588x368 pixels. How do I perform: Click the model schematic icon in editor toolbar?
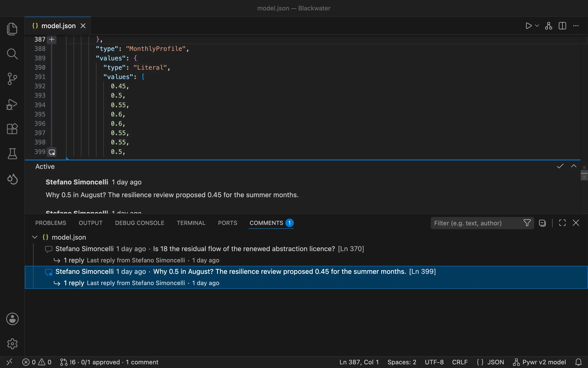pyautogui.click(x=548, y=26)
